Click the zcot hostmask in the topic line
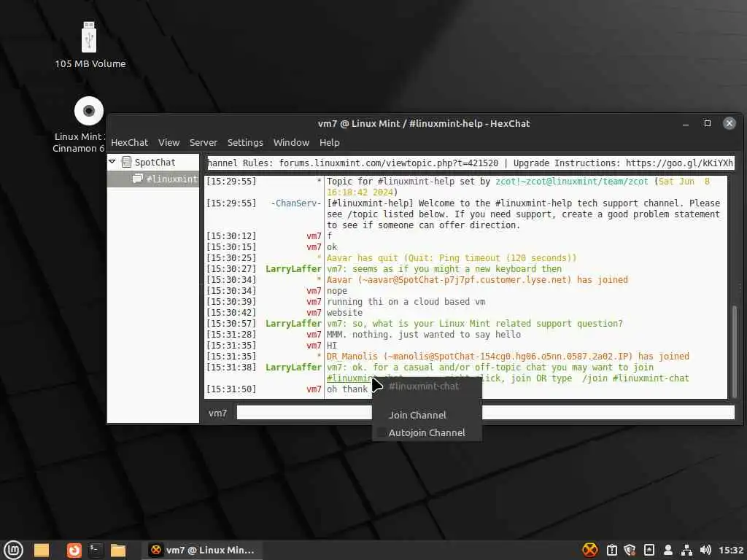The width and height of the screenshot is (747, 560). (572, 182)
